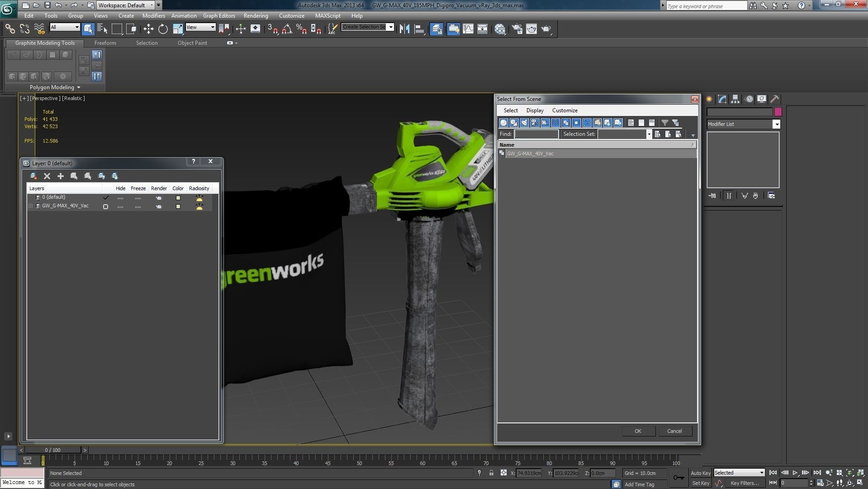
Task: Open the Manage Layers toolbar icon
Action: click(x=436, y=29)
